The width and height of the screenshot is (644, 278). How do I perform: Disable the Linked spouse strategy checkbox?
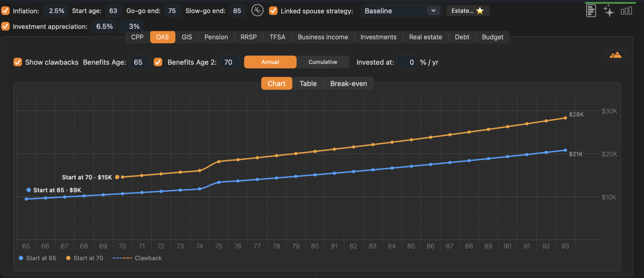click(273, 11)
